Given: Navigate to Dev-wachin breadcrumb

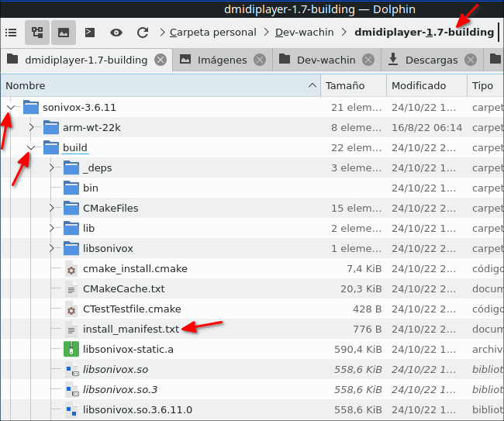Looking at the screenshot, I should pyautogui.click(x=305, y=33).
